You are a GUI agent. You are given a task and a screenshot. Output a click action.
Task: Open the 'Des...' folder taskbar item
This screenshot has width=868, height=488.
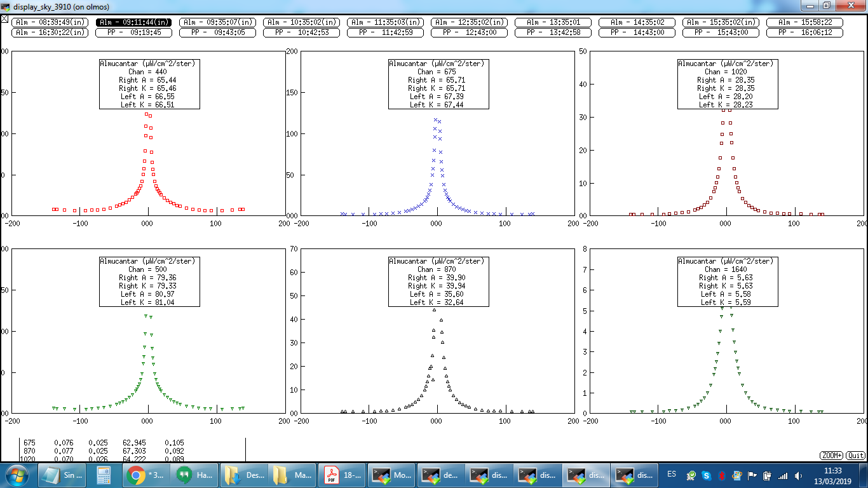244,475
